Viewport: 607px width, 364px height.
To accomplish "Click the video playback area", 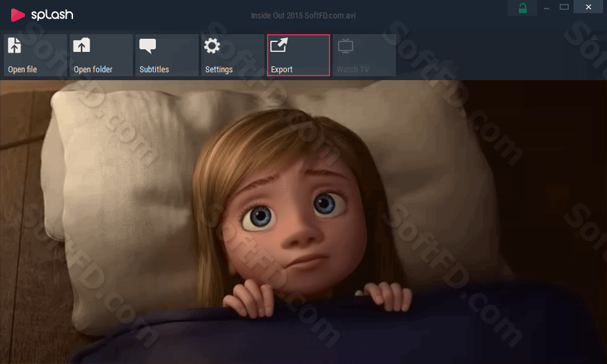I will point(304,222).
